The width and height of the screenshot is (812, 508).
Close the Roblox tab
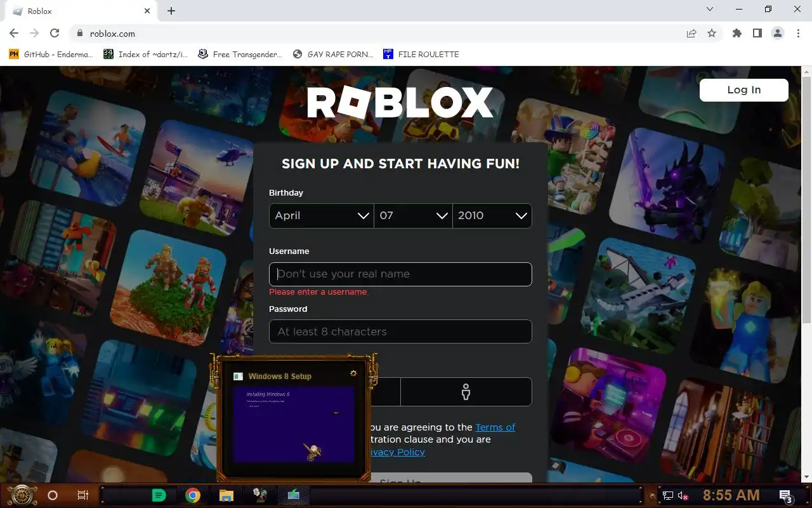coord(147,11)
